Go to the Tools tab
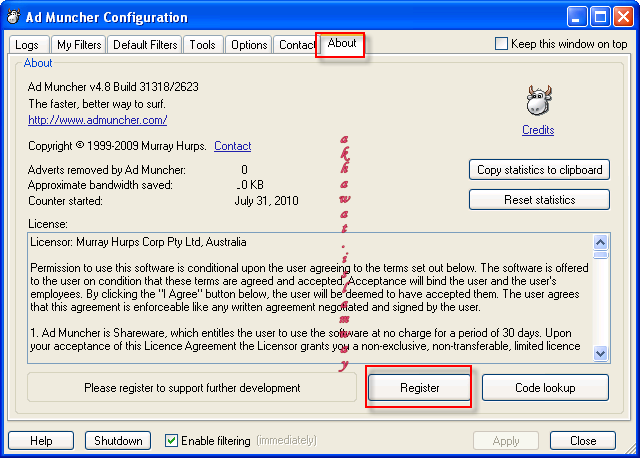The image size is (640, 458). coord(202,45)
